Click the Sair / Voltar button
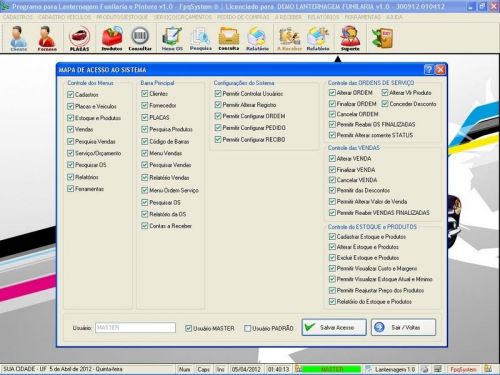This screenshot has height=375, width=500. [x=403, y=327]
